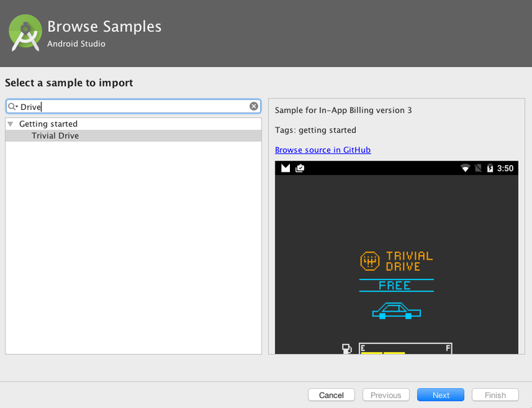The height and width of the screenshot is (408, 532).
Task: Click the FREE label in preview
Action: pyautogui.click(x=394, y=286)
